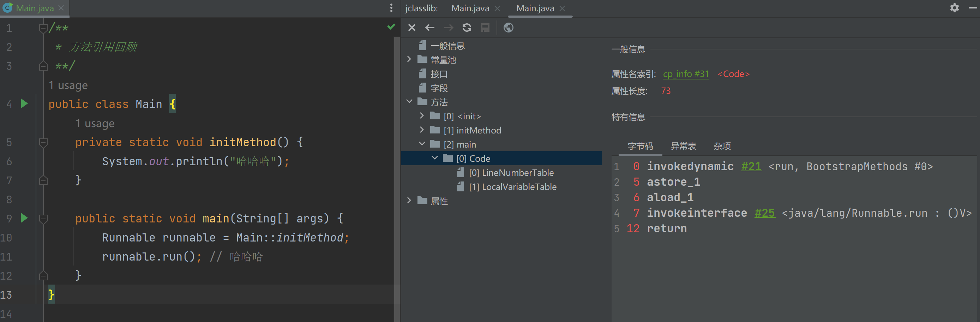Click the run arrow beside the Main class
The height and width of the screenshot is (322, 980).
tap(24, 103)
